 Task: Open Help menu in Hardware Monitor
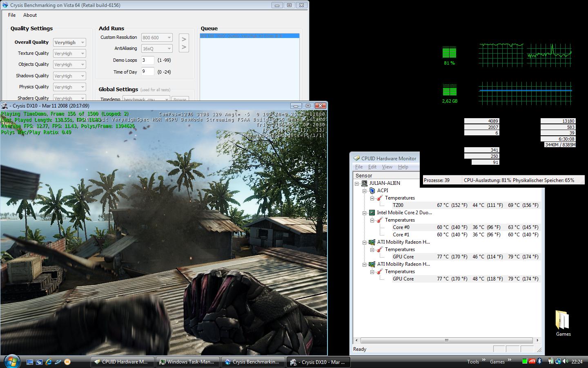[x=403, y=167]
